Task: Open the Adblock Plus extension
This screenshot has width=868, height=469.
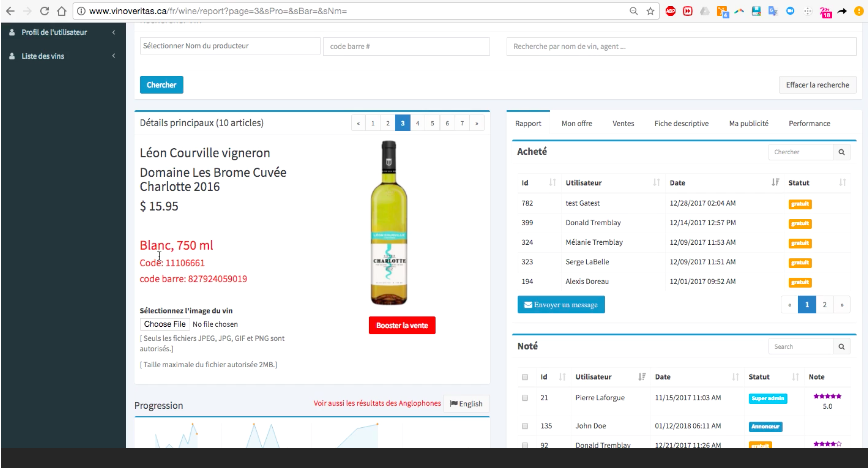Action: 670,11
